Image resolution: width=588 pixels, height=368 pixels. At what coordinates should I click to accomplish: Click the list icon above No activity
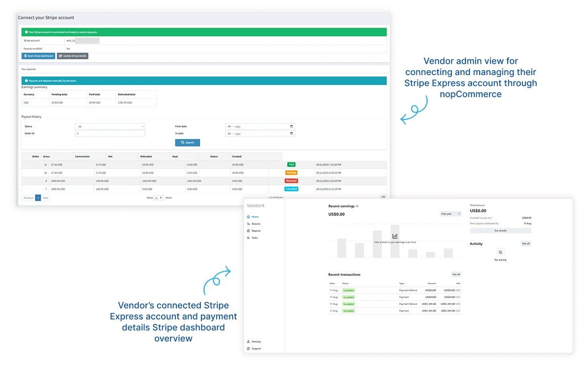500,252
